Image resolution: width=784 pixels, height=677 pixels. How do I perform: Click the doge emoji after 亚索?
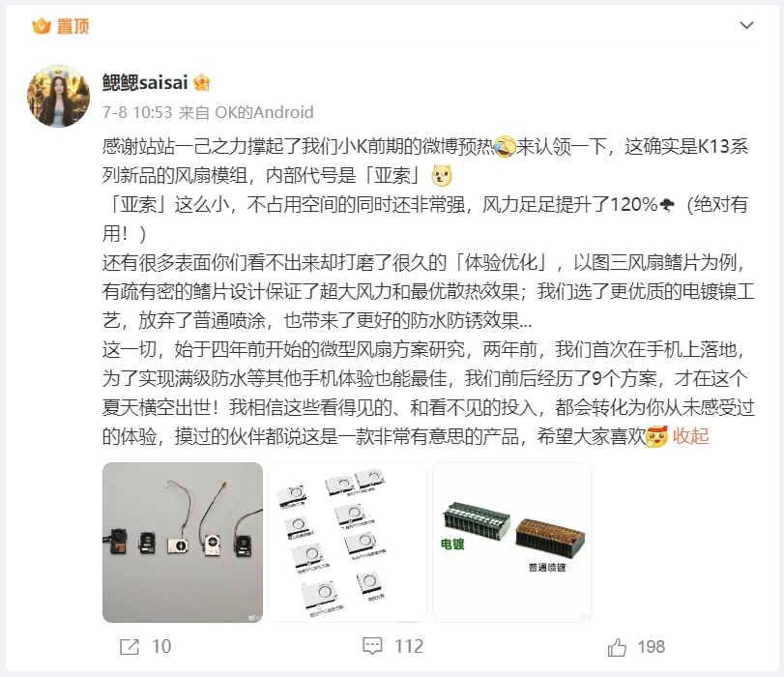coord(442,175)
